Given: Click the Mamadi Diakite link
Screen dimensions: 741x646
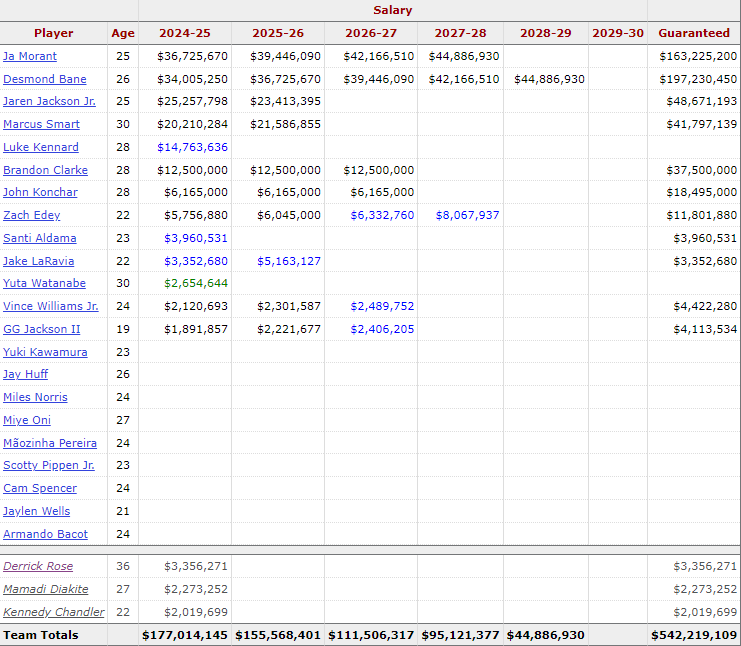Looking at the screenshot, I should click(x=46, y=589).
